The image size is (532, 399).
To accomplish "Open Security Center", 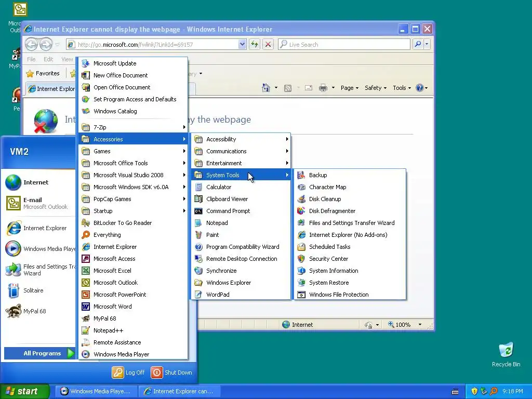I will [350, 259].
